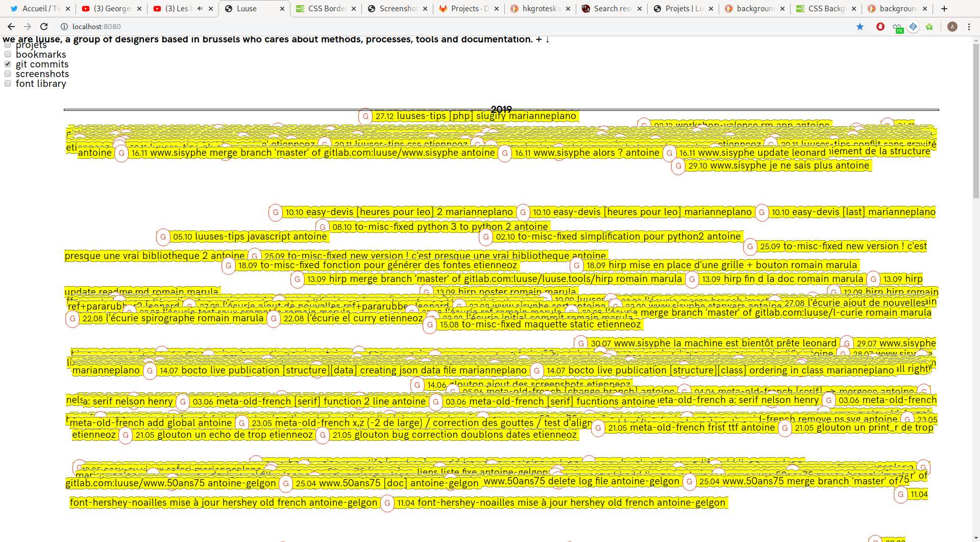Click the user profile avatar icon

[x=952, y=27]
